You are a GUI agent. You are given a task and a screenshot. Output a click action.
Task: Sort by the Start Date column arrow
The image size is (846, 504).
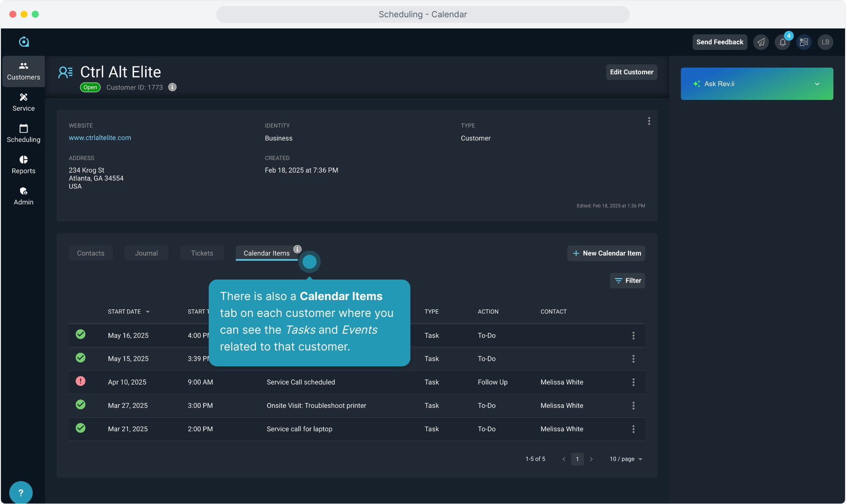148,312
